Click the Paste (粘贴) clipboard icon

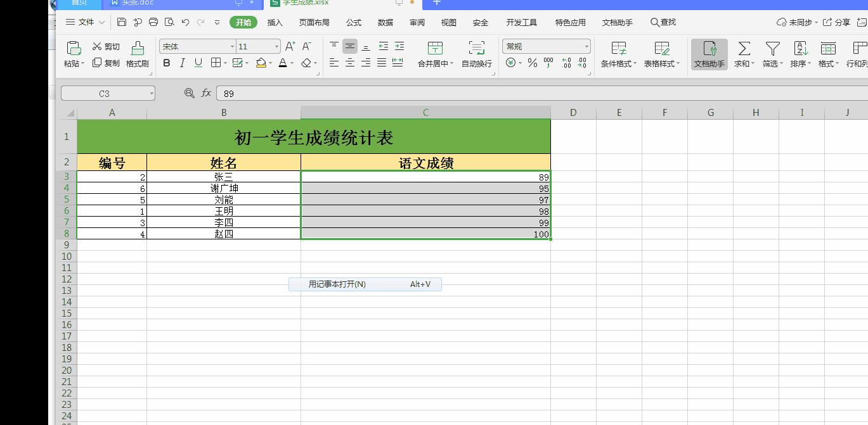[74, 48]
